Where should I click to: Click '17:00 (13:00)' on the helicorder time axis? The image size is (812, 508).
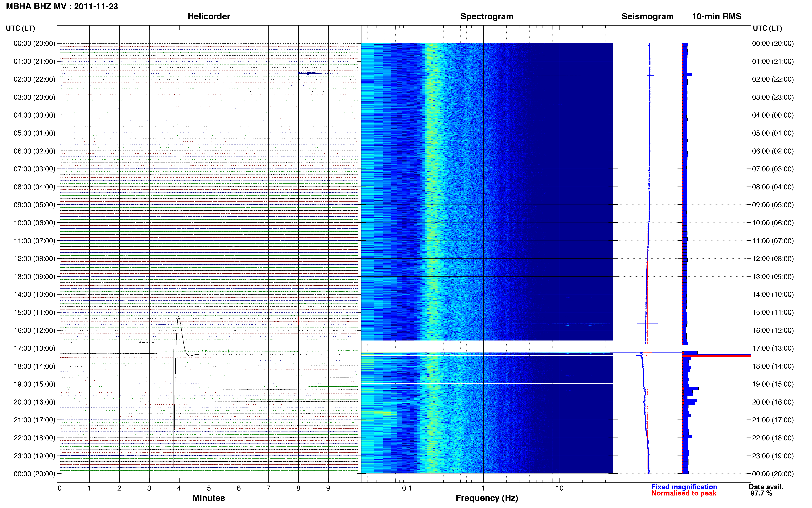point(34,348)
